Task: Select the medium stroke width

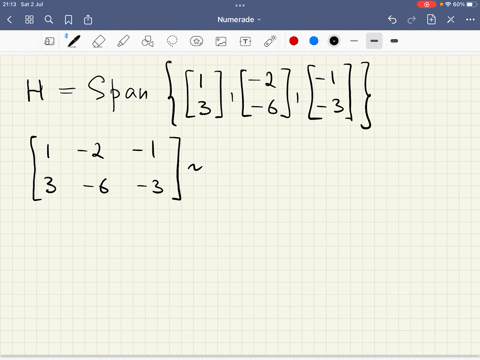Action: pyautogui.click(x=374, y=41)
